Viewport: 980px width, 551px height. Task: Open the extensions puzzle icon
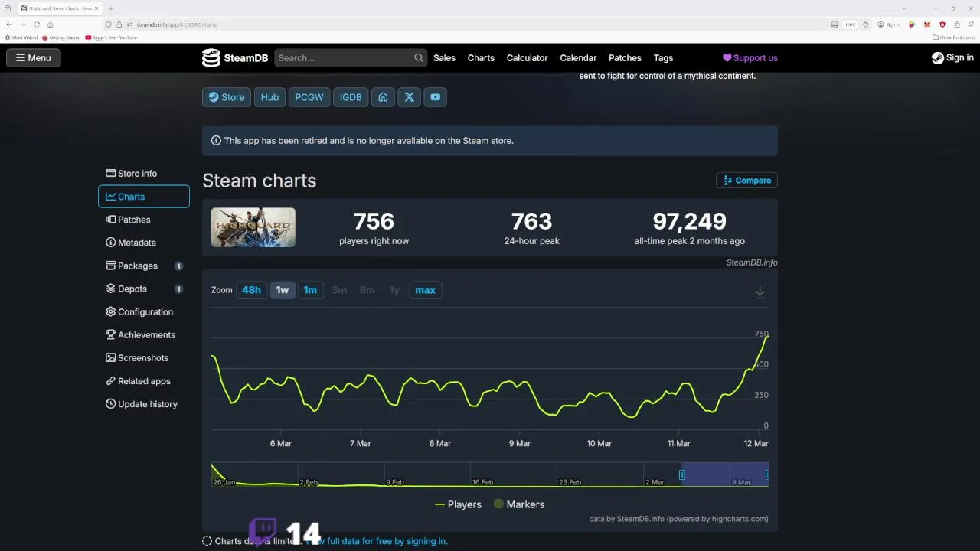(x=957, y=24)
